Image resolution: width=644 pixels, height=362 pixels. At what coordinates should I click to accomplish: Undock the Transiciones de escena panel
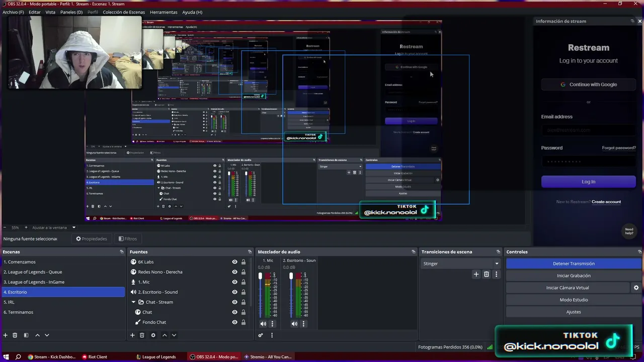click(498, 252)
